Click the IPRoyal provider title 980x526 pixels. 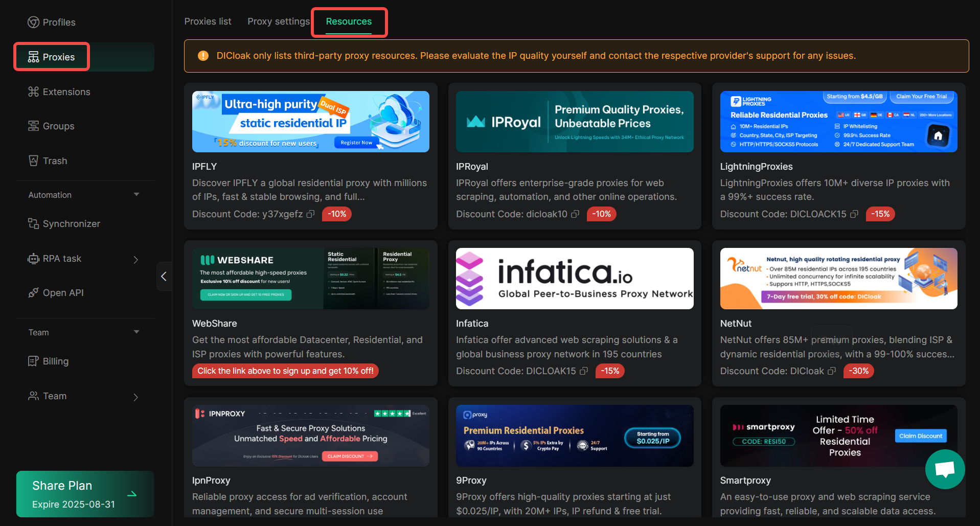point(472,167)
